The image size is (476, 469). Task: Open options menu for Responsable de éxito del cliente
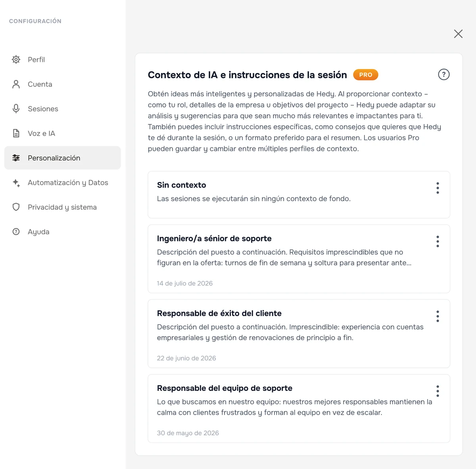click(x=438, y=316)
